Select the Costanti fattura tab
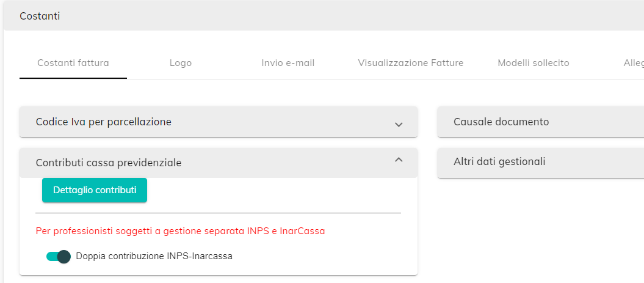 click(73, 64)
